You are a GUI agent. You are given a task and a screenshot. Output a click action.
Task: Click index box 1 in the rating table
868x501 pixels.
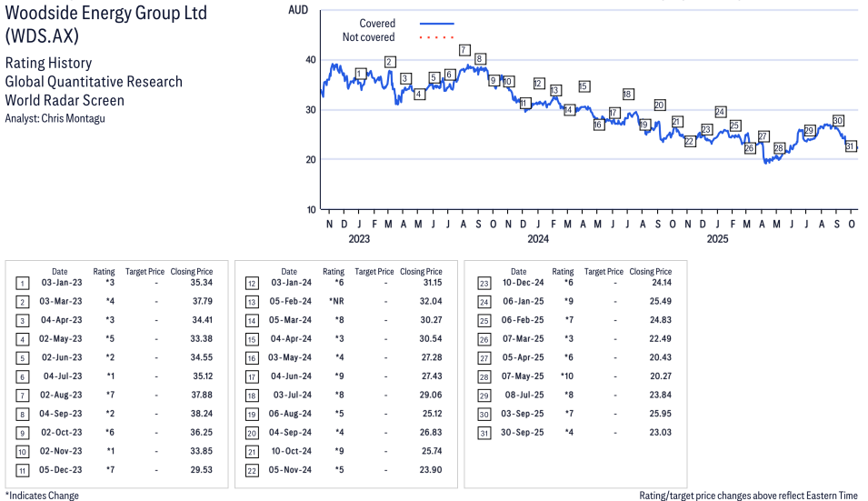[23, 284]
